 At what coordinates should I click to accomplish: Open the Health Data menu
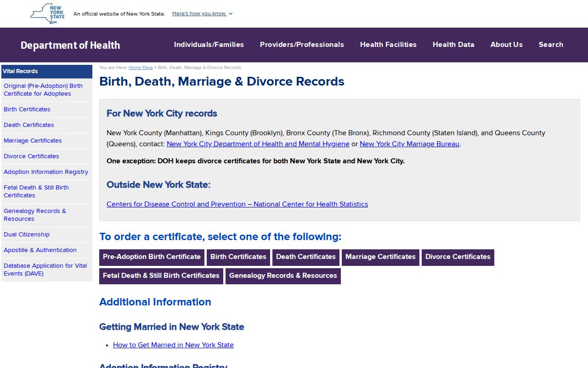pos(453,45)
